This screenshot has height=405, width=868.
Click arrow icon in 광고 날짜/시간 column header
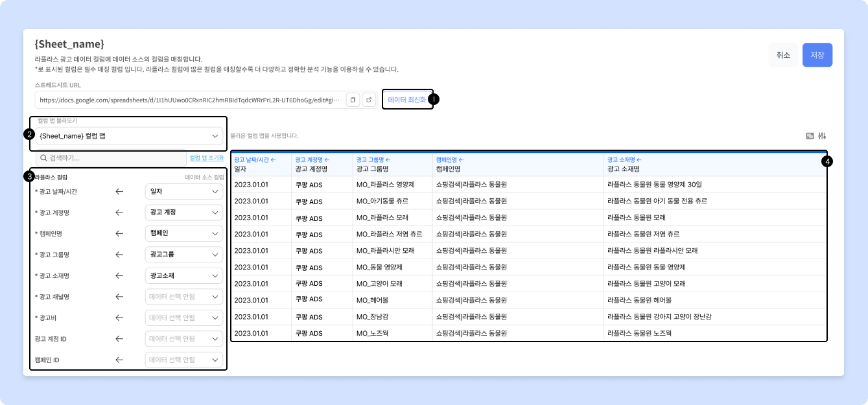point(273,159)
